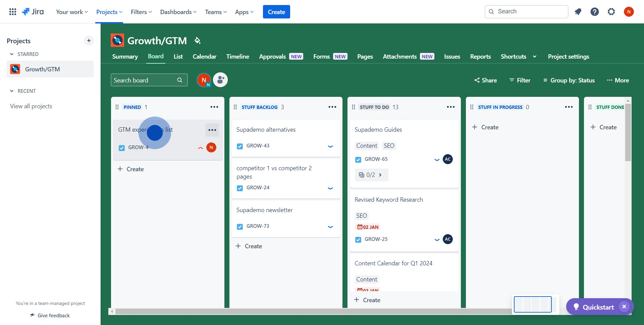
Task: Open the Group by: Status dropdown
Action: [569, 80]
